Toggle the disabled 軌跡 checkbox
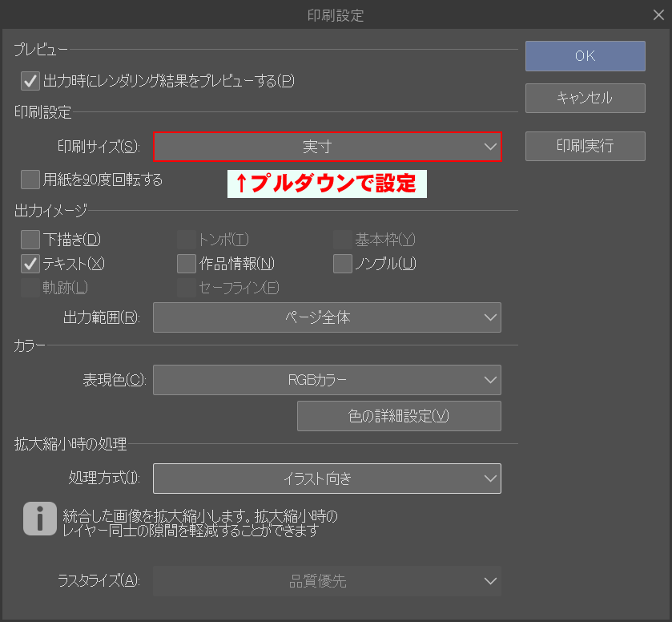Image resolution: width=672 pixels, height=622 pixels. (30, 288)
